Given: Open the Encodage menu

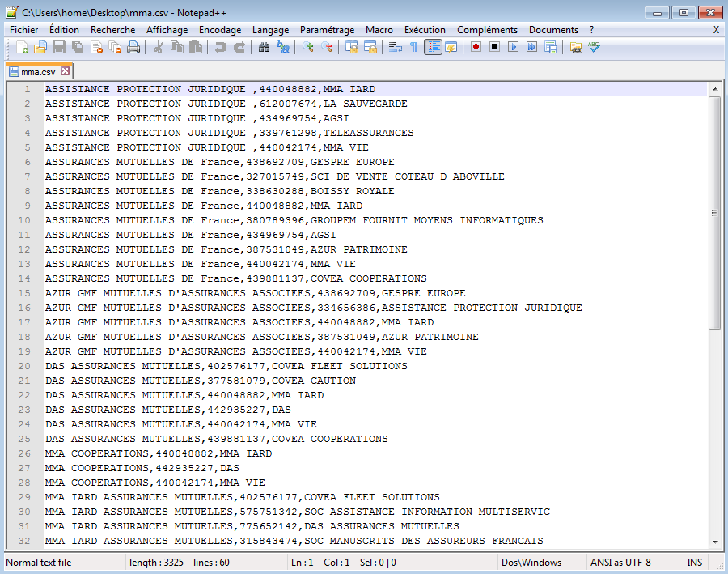Looking at the screenshot, I should [220, 30].
